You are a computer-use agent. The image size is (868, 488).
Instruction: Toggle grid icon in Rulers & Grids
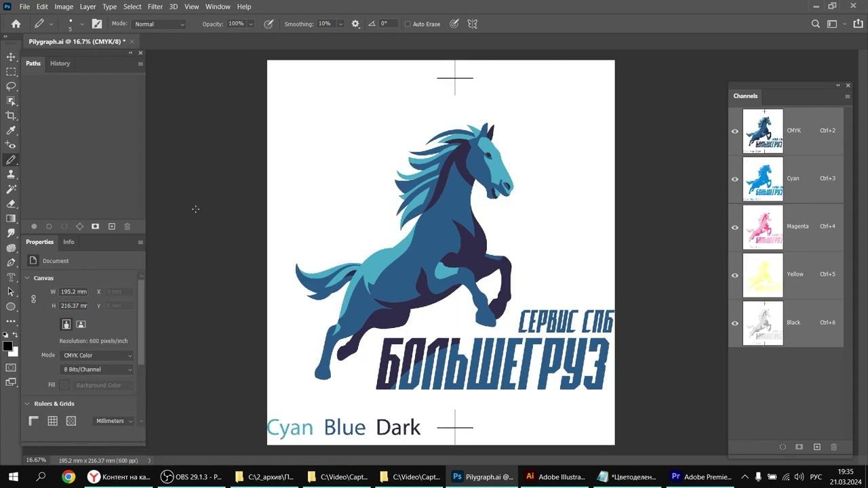click(x=52, y=421)
